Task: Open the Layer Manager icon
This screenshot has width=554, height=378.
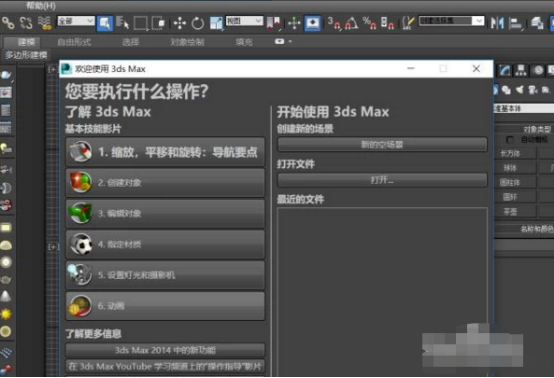Action: click(x=537, y=23)
